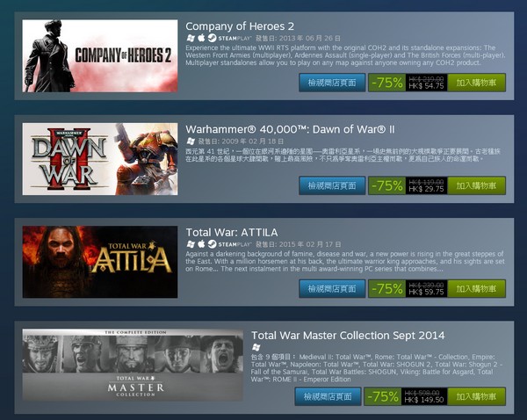
Task: Click the Apple icon under Total War: ATTILA
Action: click(201, 243)
